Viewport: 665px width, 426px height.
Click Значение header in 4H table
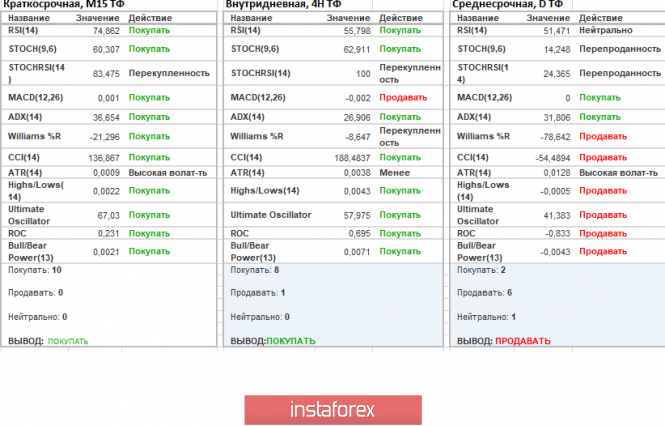[x=348, y=18]
